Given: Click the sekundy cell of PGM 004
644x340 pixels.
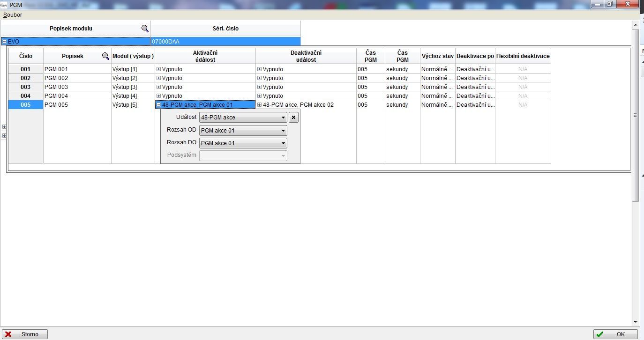Looking at the screenshot, I should tap(402, 96).
